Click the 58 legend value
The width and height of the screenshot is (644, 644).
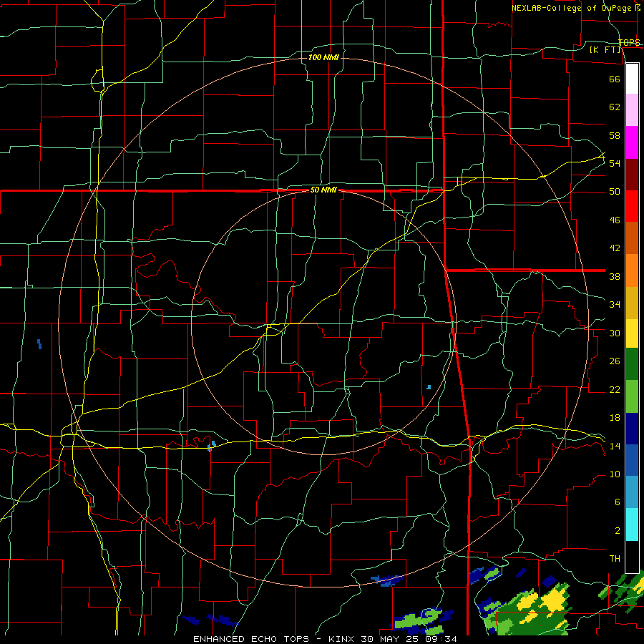[x=615, y=135]
